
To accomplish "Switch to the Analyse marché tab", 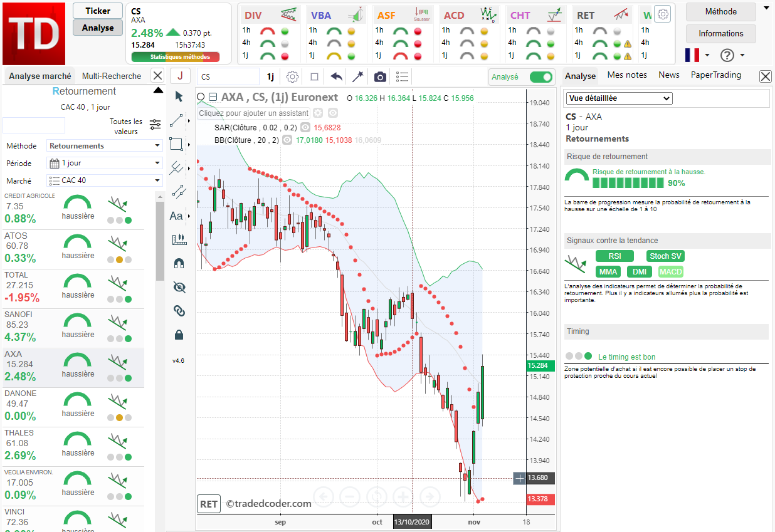I will (x=40, y=76).
